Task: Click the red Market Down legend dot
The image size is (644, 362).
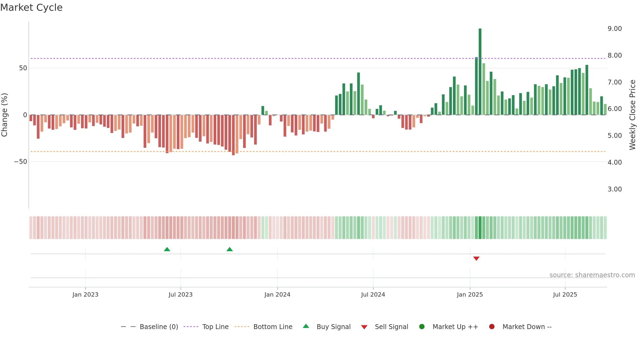Action: pos(492,327)
